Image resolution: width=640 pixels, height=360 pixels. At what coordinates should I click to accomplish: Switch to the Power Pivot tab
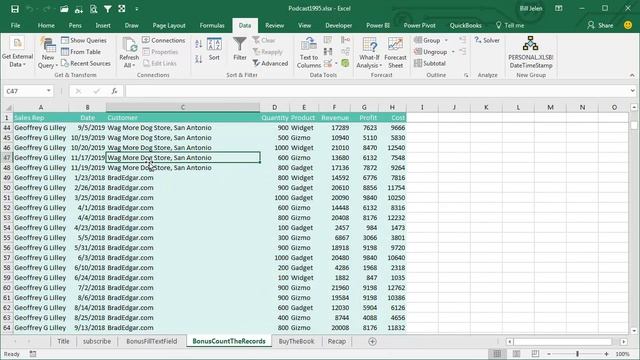(419, 25)
